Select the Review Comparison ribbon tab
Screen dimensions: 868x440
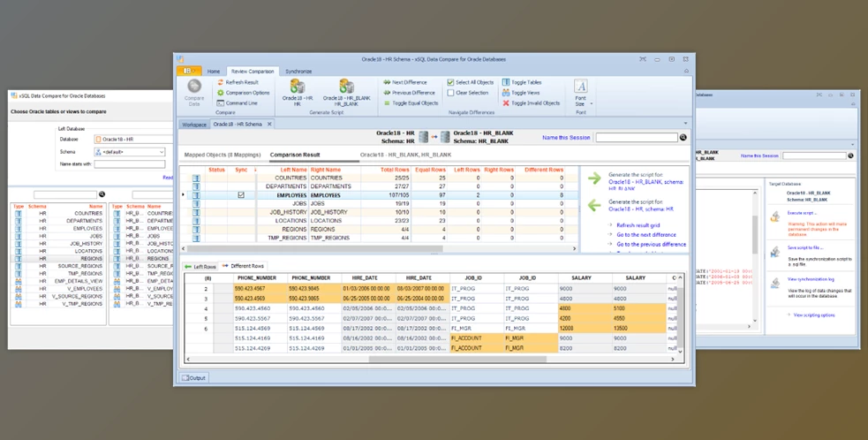253,72
